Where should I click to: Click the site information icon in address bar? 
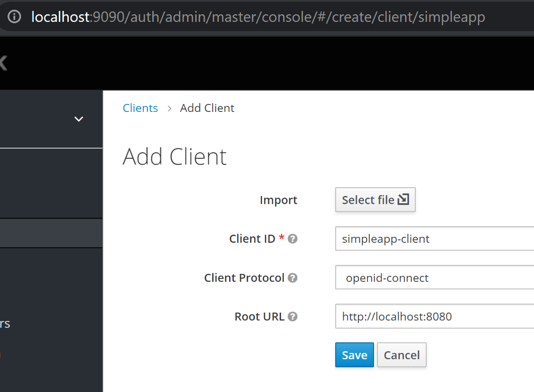click(14, 17)
